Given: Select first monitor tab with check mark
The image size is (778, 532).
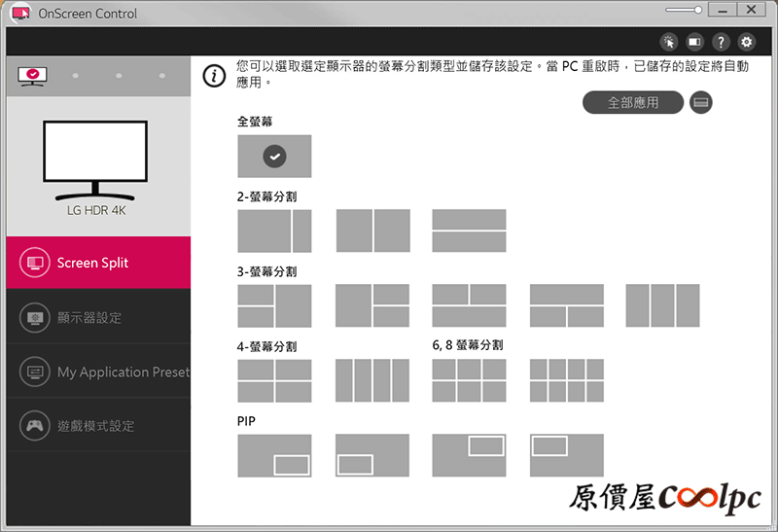Looking at the screenshot, I should (32, 76).
